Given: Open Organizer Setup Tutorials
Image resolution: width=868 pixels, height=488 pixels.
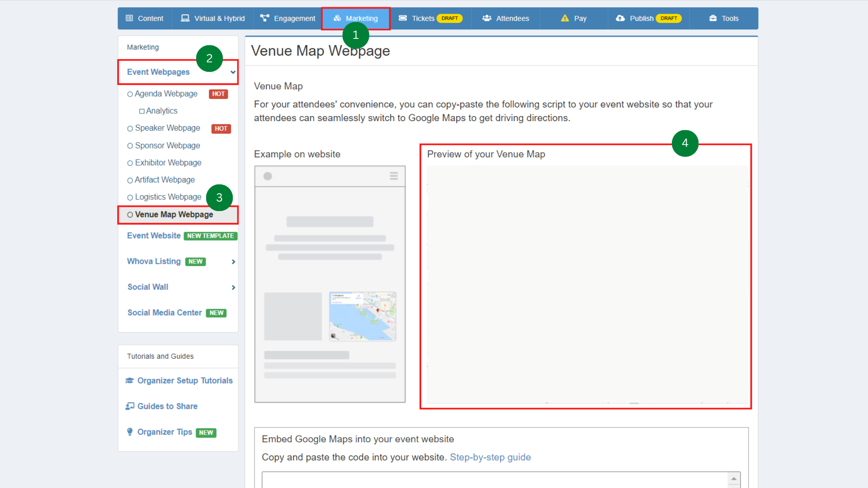Looking at the screenshot, I should (x=185, y=381).
